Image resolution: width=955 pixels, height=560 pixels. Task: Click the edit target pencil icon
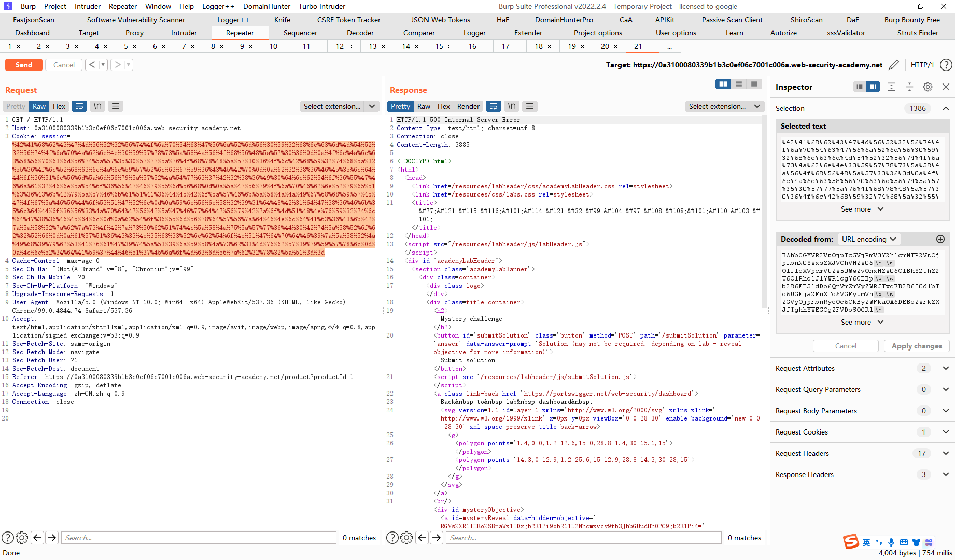tap(894, 65)
